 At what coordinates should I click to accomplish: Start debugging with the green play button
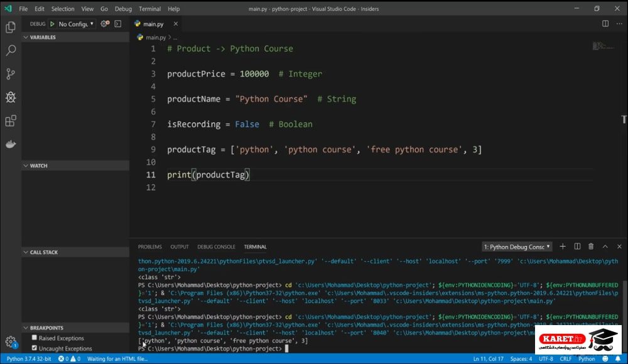(x=52, y=24)
